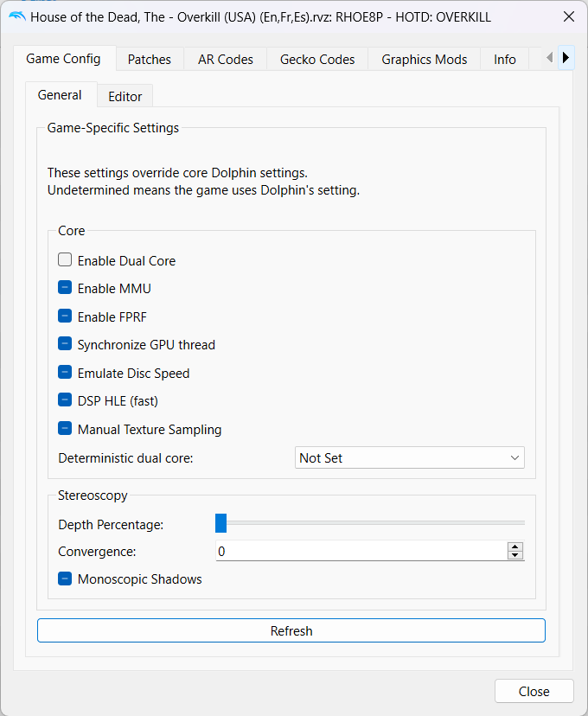Switch to the Editor sub-tab
The image size is (588, 716).
click(125, 96)
